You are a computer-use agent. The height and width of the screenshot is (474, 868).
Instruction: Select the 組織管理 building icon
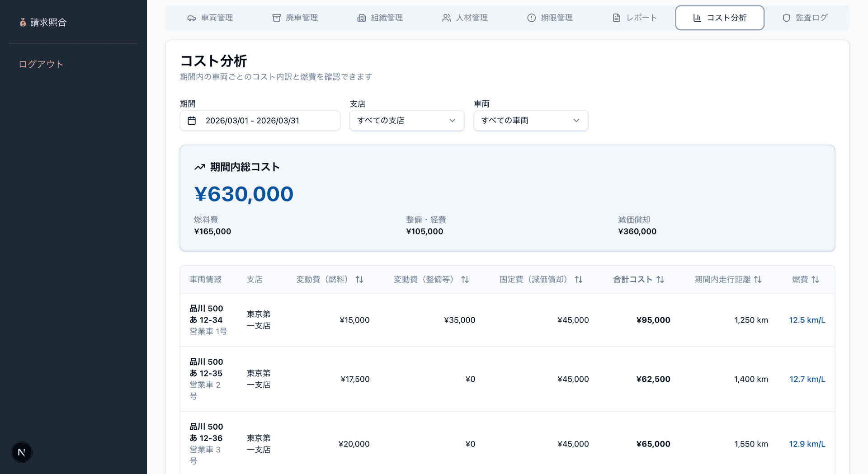[361, 18]
